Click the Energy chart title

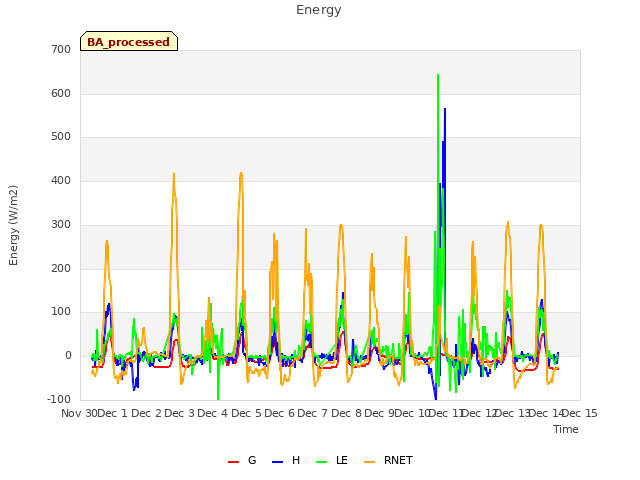click(x=318, y=10)
